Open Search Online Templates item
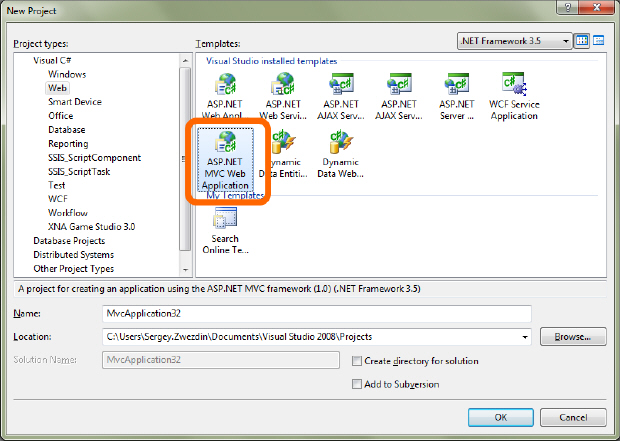This screenshot has height=441, width=620. [x=225, y=231]
